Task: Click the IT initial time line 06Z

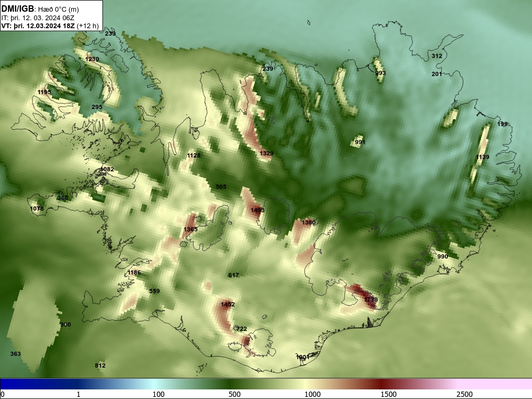Action: pyautogui.click(x=38, y=18)
